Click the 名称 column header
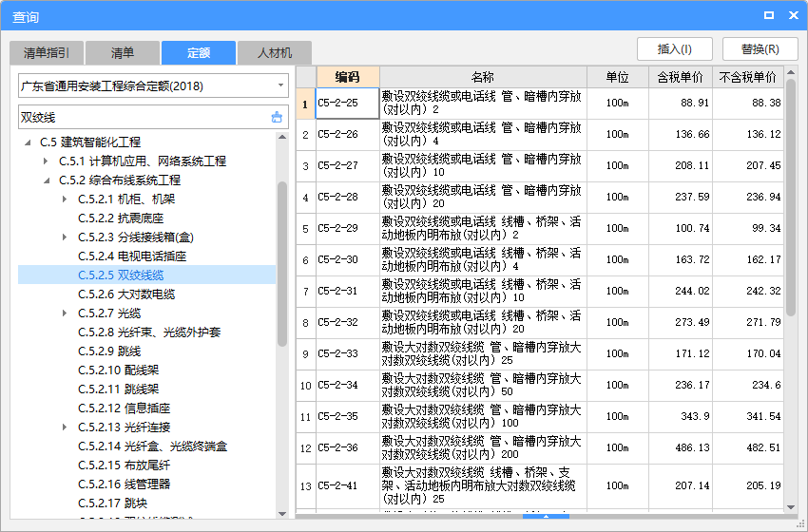 [x=483, y=77]
